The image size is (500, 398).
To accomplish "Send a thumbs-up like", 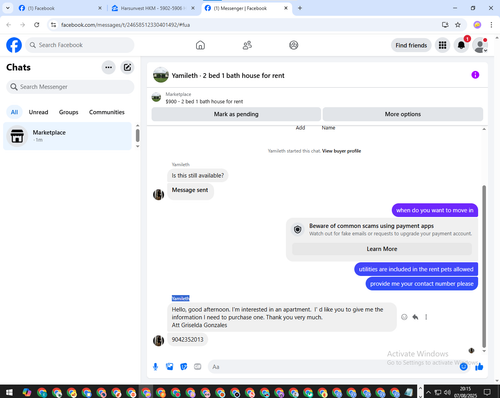I will tap(479, 367).
